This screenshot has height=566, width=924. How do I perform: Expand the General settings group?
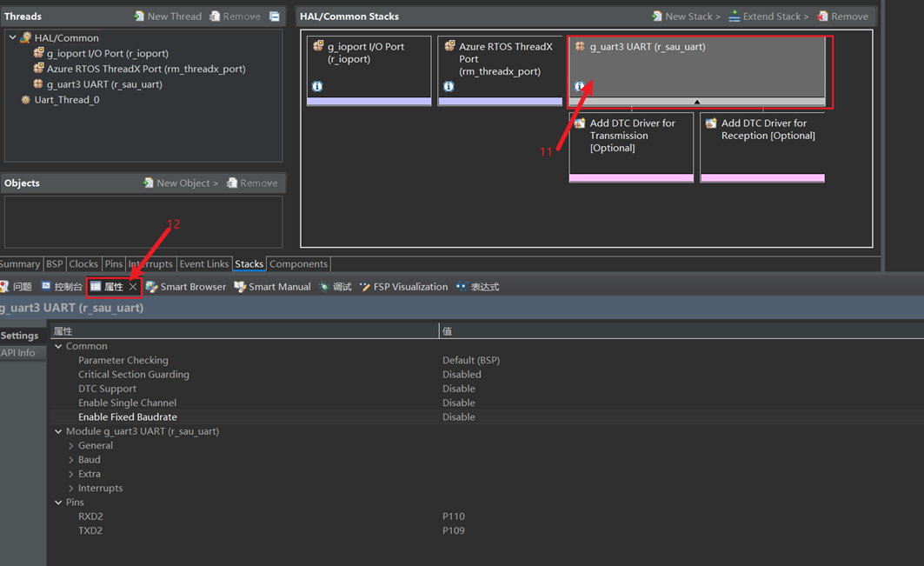pyautogui.click(x=71, y=446)
